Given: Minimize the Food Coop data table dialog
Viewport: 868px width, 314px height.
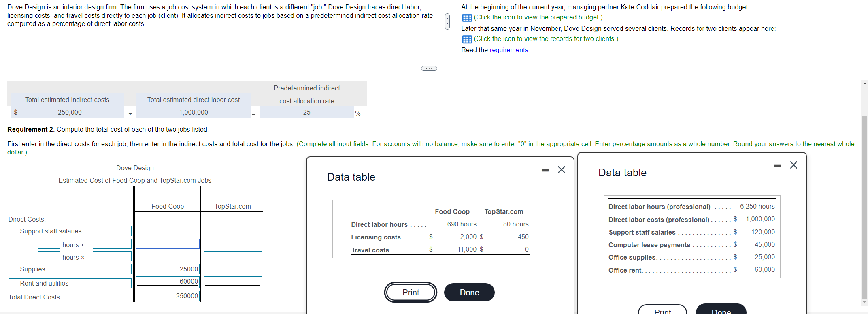Looking at the screenshot, I should [x=545, y=170].
